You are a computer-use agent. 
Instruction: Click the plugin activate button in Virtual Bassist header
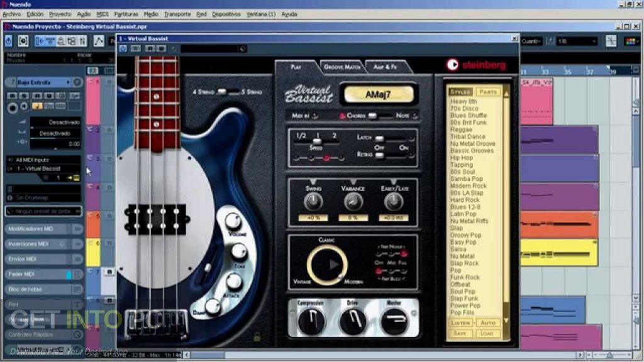[x=123, y=49]
